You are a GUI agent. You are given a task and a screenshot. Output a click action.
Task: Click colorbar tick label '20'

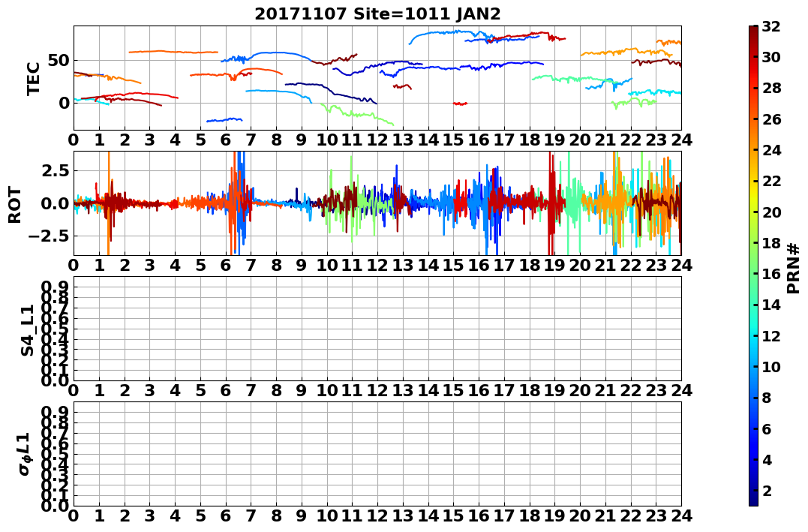[x=771, y=212]
